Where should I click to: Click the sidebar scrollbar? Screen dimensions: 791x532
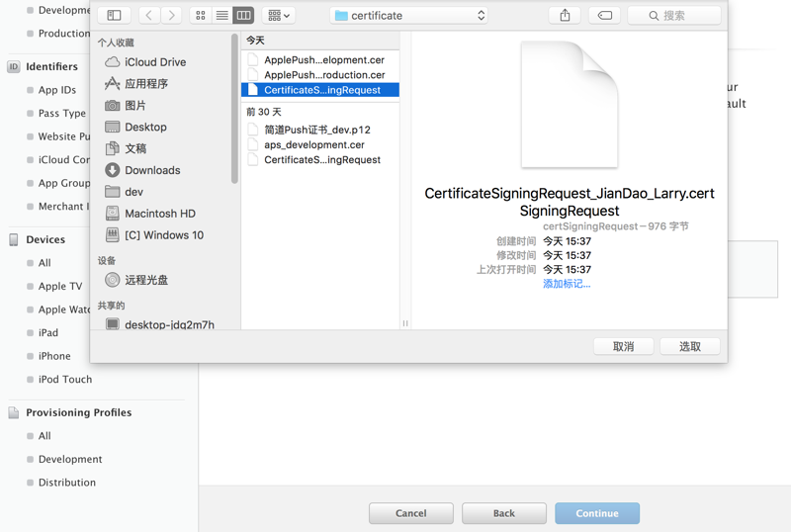[234, 109]
